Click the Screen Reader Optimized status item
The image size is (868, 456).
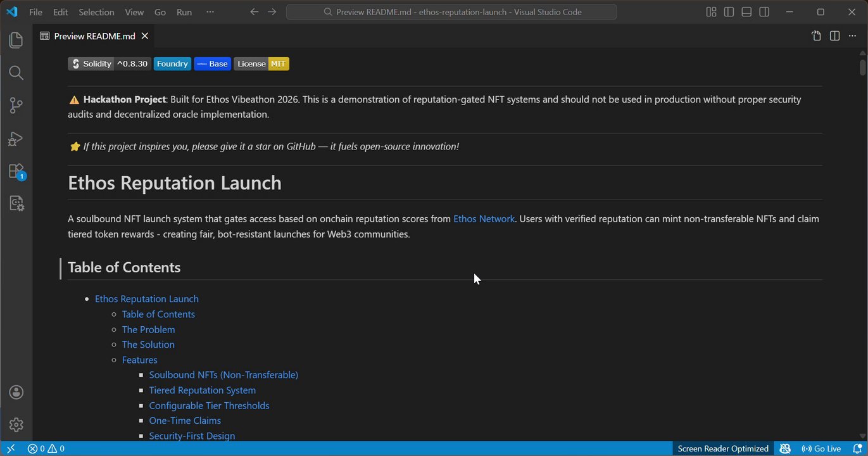coord(723,448)
